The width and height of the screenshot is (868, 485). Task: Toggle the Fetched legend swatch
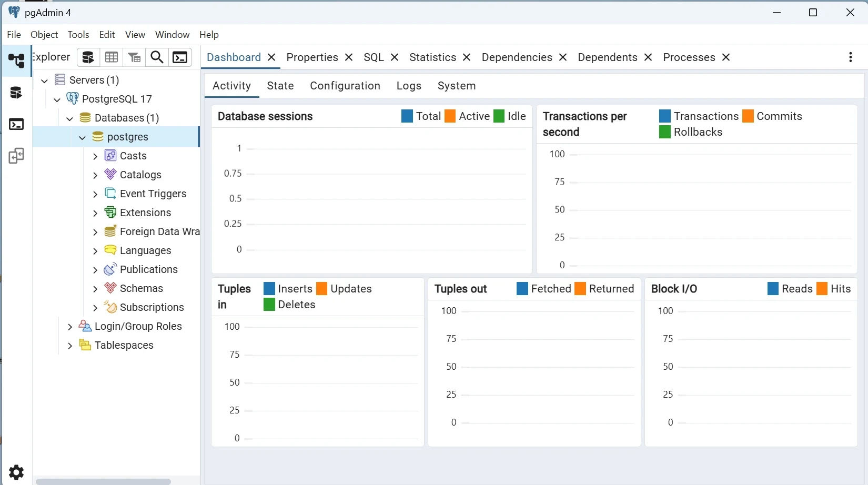522,289
